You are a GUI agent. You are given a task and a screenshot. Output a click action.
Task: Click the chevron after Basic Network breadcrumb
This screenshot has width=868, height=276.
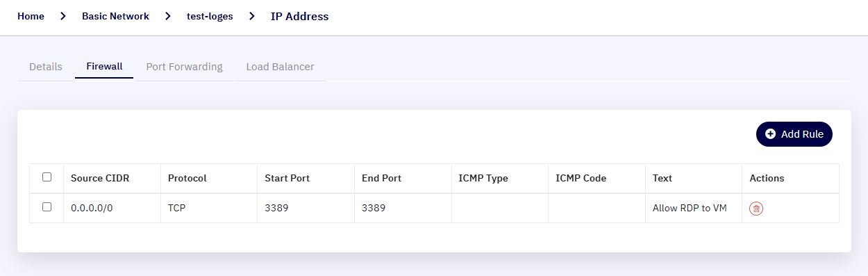168,16
